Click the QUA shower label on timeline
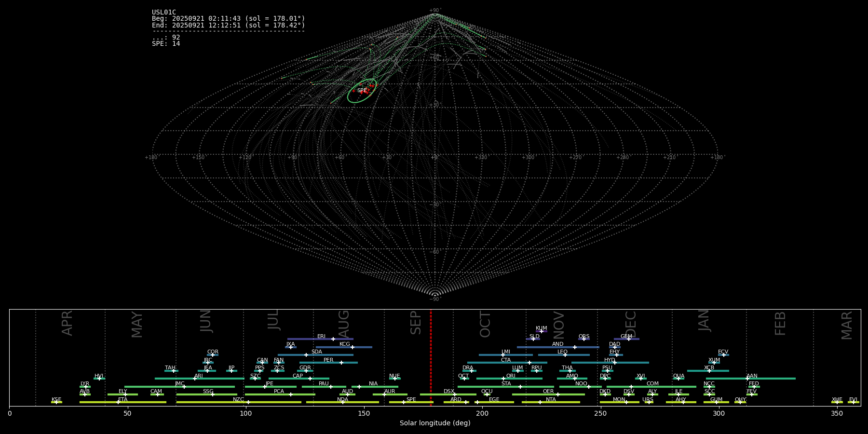The image size is (868, 434). [x=678, y=376]
